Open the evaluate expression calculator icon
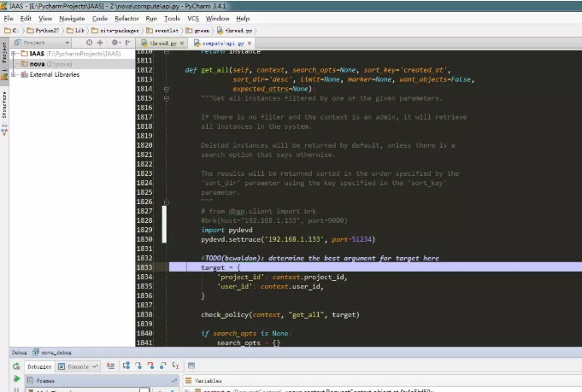 point(191,366)
